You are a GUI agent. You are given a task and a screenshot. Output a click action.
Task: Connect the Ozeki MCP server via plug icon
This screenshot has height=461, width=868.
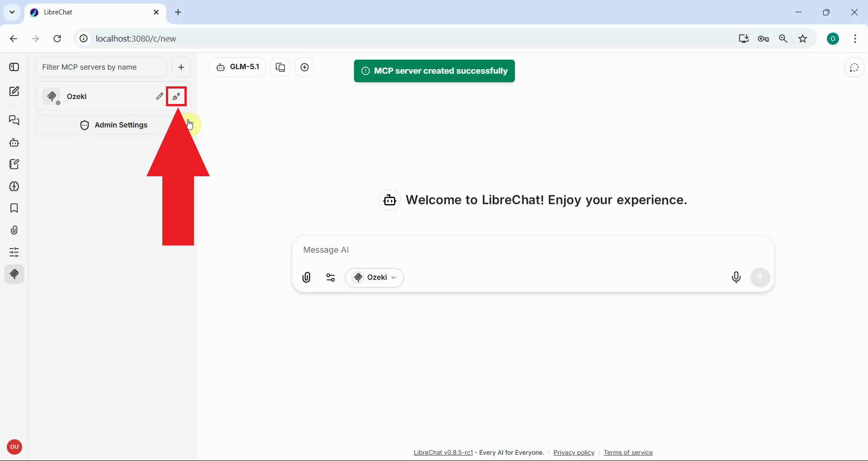point(176,96)
